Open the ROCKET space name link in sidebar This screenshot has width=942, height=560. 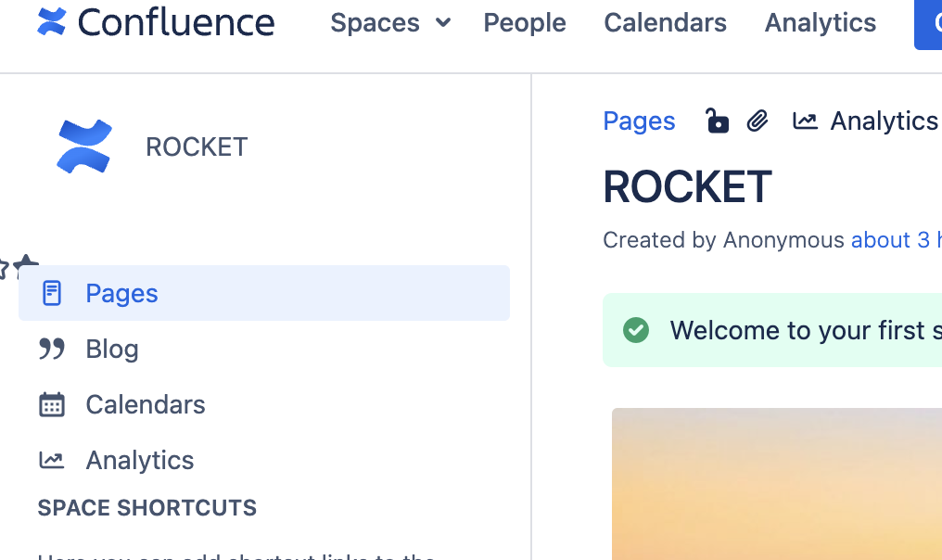197,147
